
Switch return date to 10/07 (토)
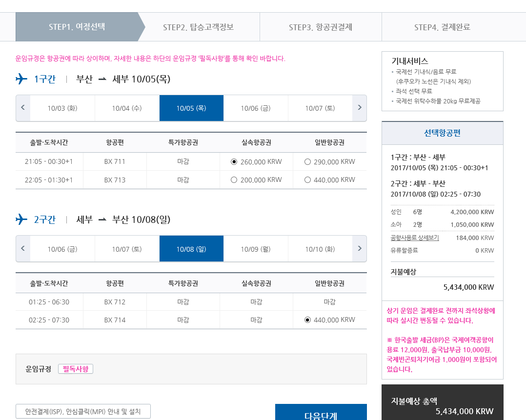[x=127, y=249]
